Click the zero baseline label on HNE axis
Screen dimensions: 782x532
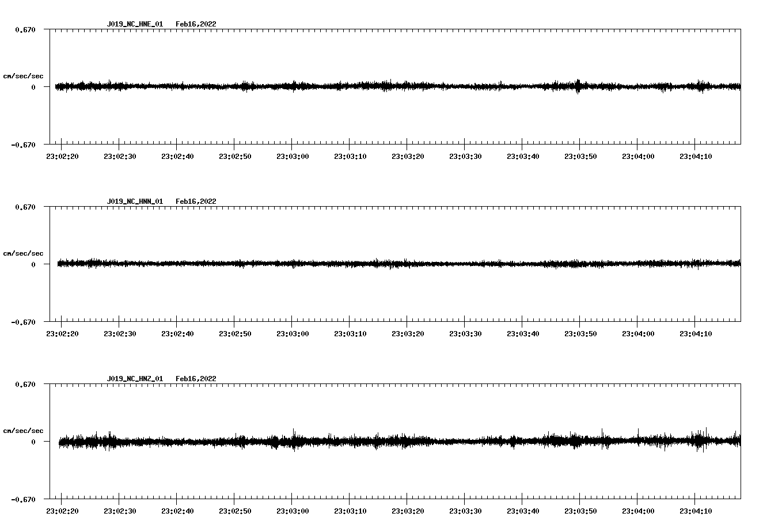[33, 87]
